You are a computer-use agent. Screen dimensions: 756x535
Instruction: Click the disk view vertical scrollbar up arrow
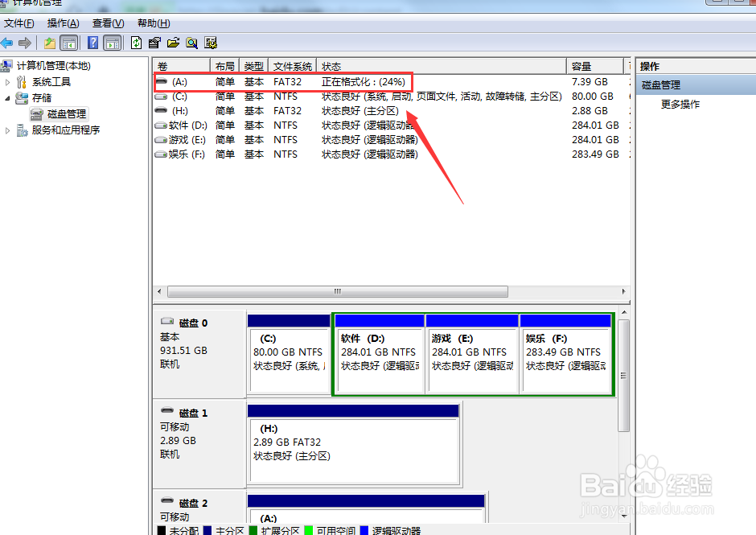coord(624,313)
